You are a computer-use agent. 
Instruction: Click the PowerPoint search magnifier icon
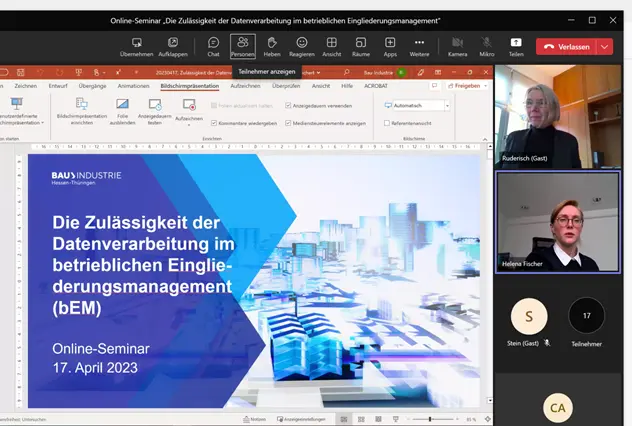[346, 72]
